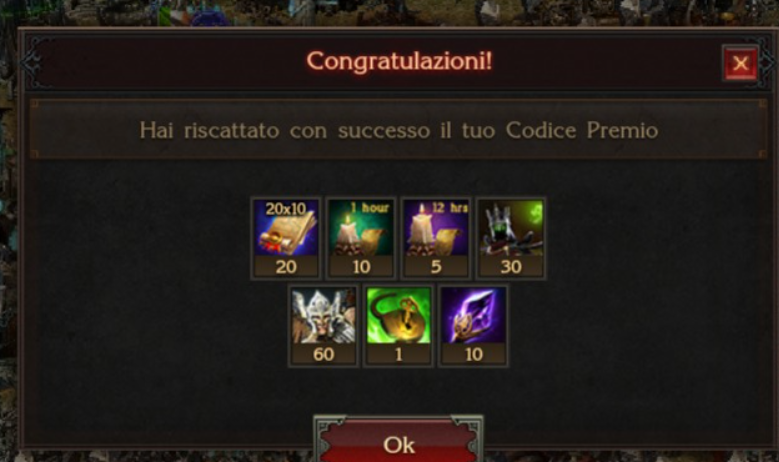Click the game map strip above the dialog

pos(390,12)
